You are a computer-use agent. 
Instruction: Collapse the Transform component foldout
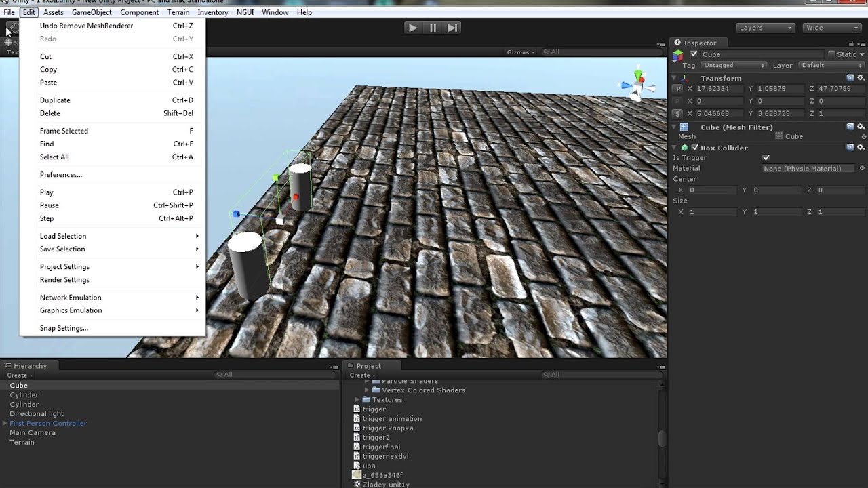tap(675, 78)
